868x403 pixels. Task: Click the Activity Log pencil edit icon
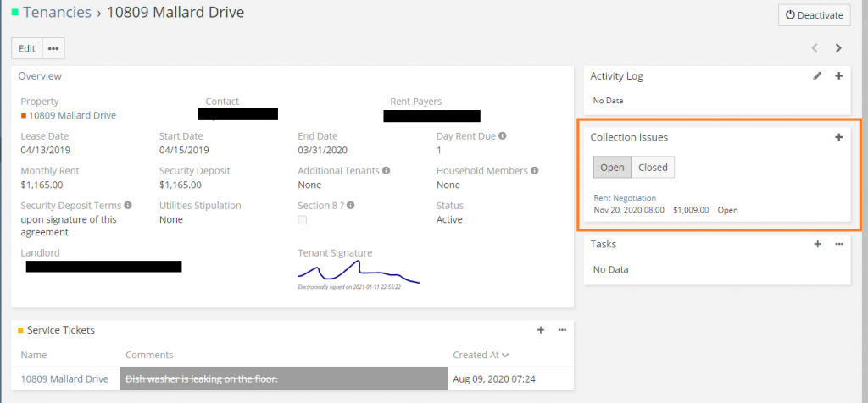pyautogui.click(x=817, y=76)
